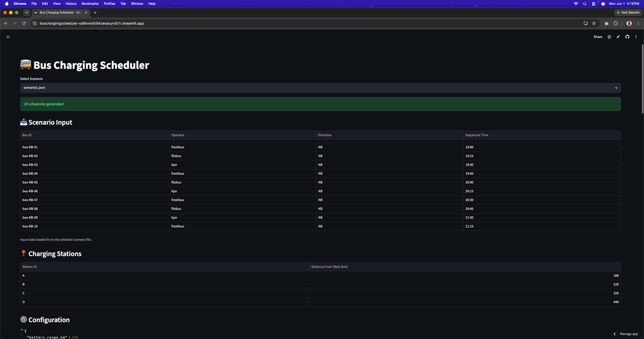Open Wi-Fi status in menu bar
The width and height of the screenshot is (644, 339).
[576, 4]
